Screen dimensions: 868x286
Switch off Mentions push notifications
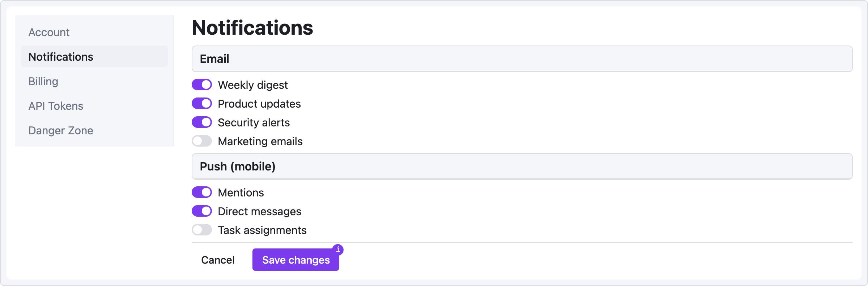[202, 192]
